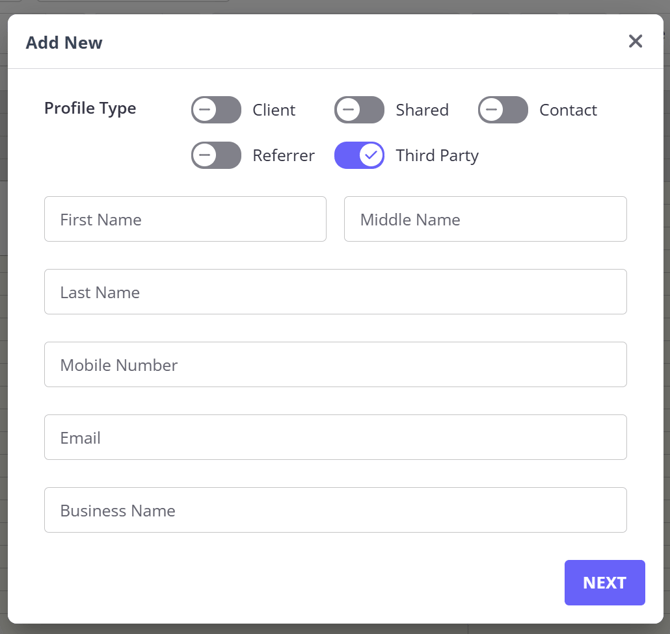
Task: Select the Last Name text field
Action: [x=335, y=292]
